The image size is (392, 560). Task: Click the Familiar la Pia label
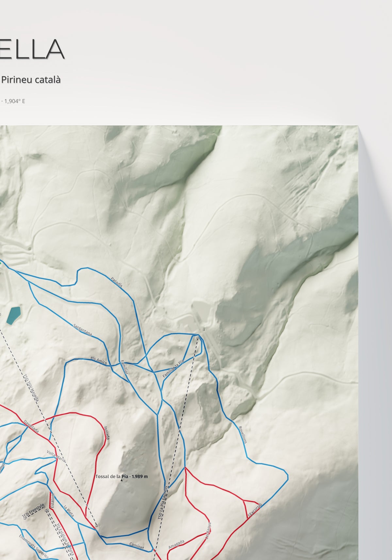click(x=173, y=369)
